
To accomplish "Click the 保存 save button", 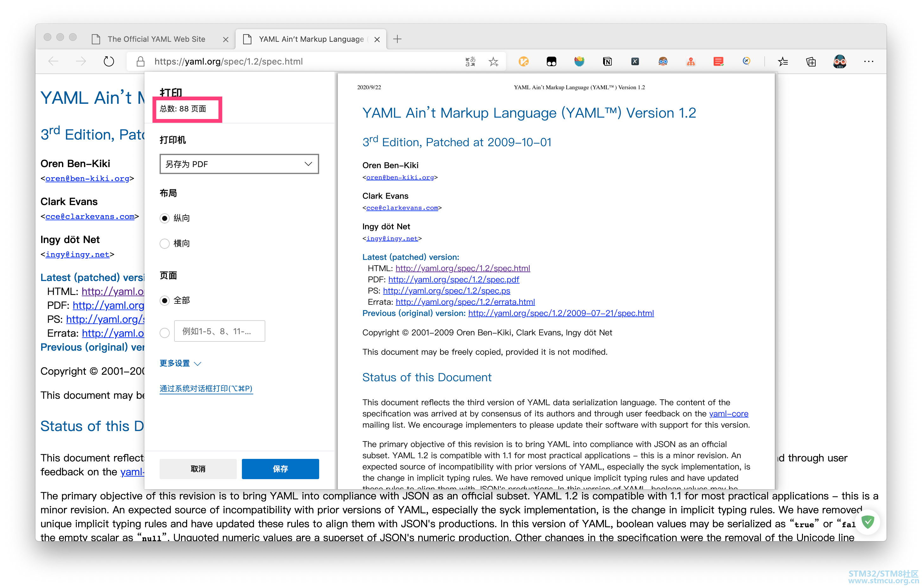I will tap(280, 469).
